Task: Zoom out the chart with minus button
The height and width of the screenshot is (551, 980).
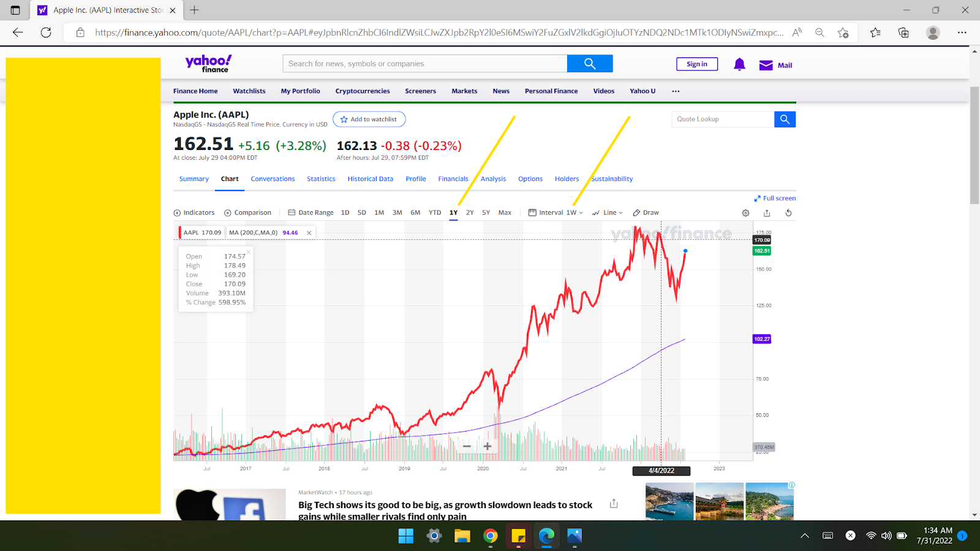Action: (x=467, y=446)
